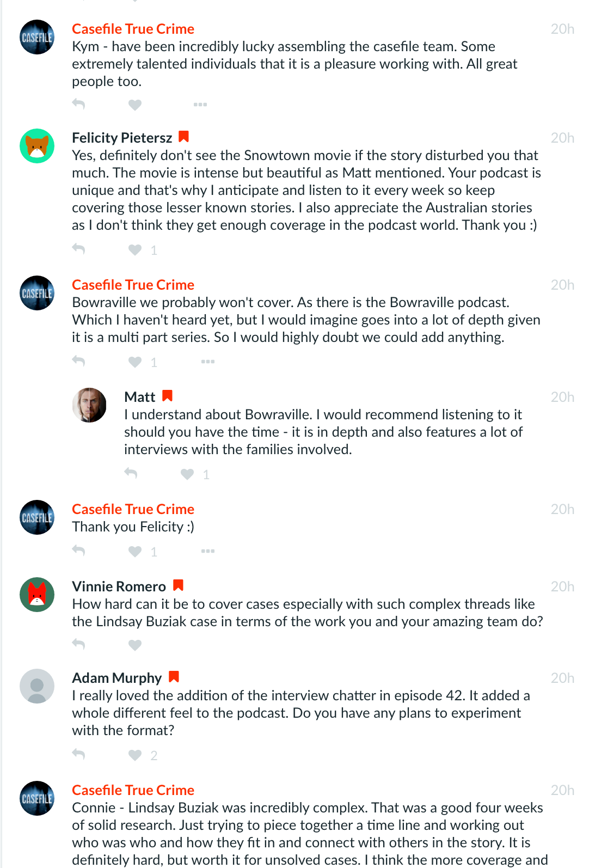Open Adam Murphy's default avatar
589x868 pixels.
coord(37,686)
